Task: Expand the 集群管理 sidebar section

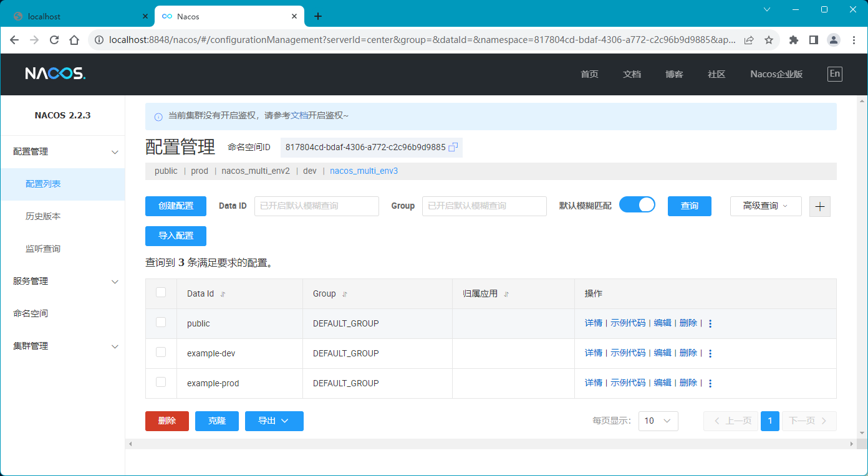Action: (62, 346)
